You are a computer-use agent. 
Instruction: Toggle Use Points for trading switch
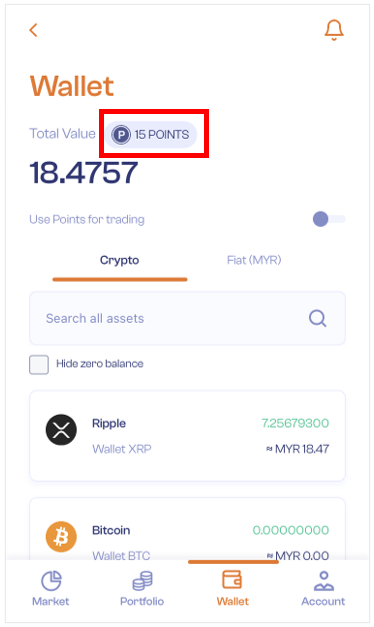click(329, 219)
